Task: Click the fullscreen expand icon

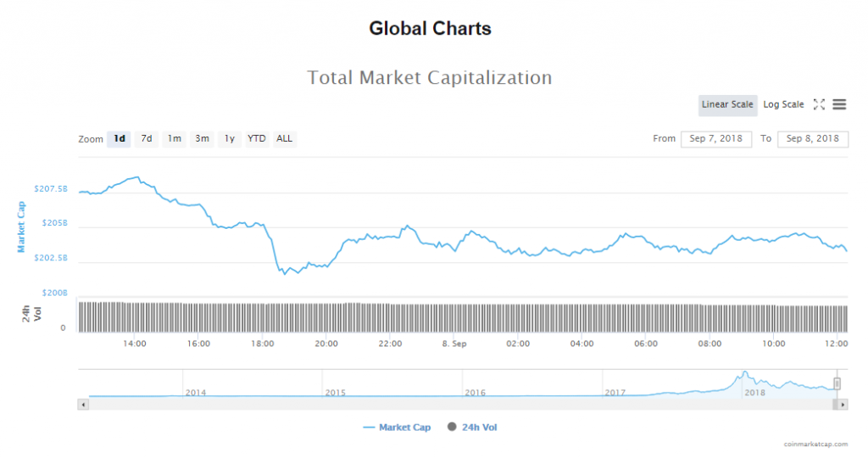Action: (819, 104)
